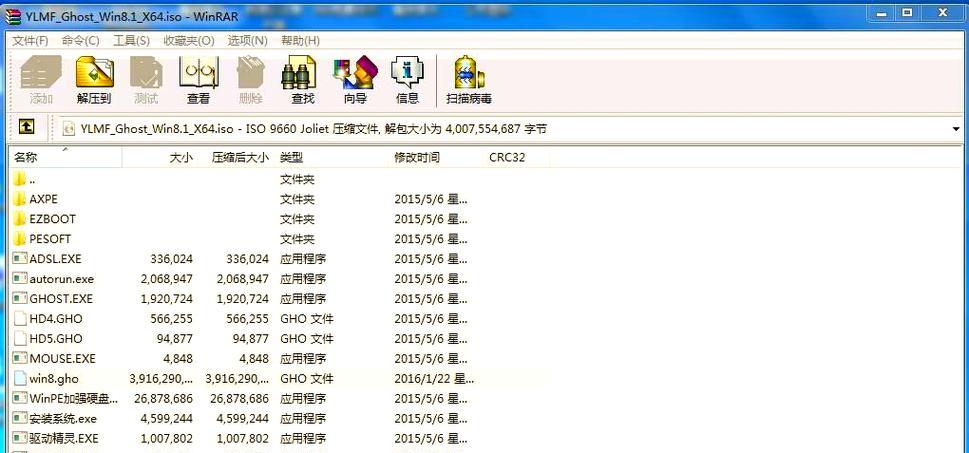Open the 选项(N) menu
Viewport: 969px width, 453px height.
point(247,41)
